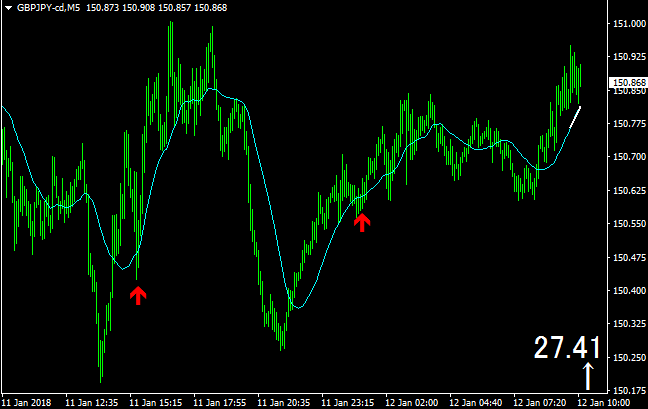Click the 150.250 price scale label

pyautogui.click(x=629, y=357)
